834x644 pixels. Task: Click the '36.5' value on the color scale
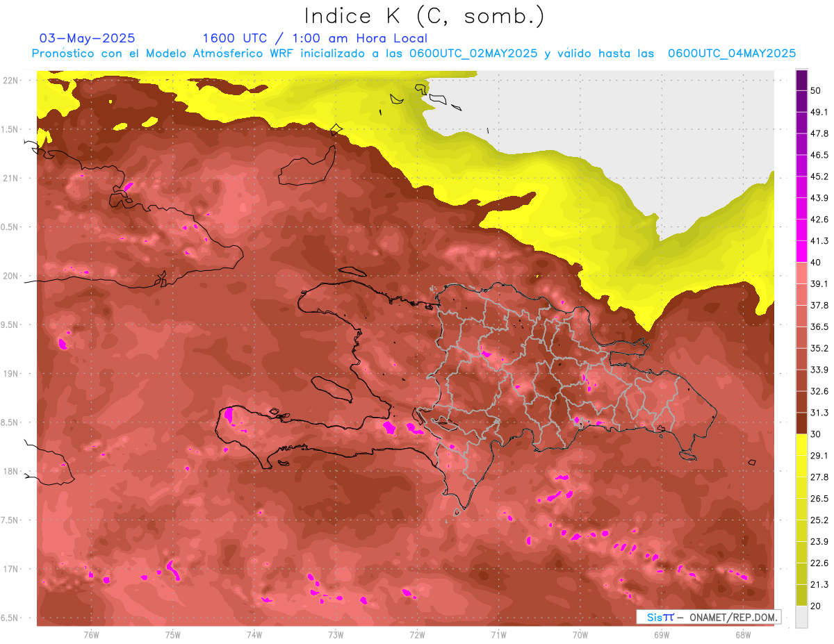(x=820, y=327)
